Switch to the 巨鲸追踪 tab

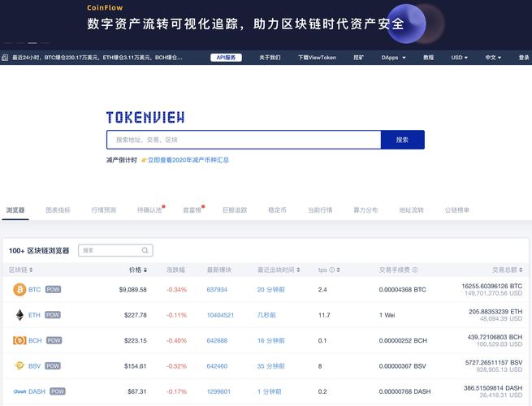tap(235, 210)
